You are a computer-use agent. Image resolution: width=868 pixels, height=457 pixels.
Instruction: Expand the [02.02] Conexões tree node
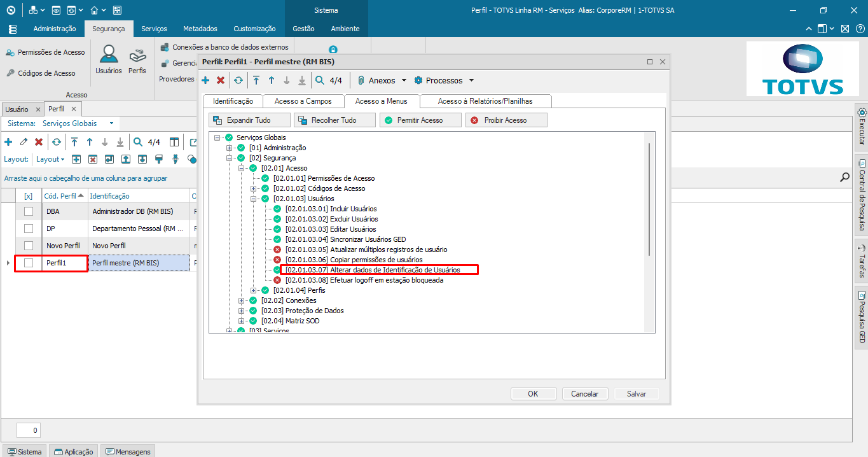(x=242, y=300)
